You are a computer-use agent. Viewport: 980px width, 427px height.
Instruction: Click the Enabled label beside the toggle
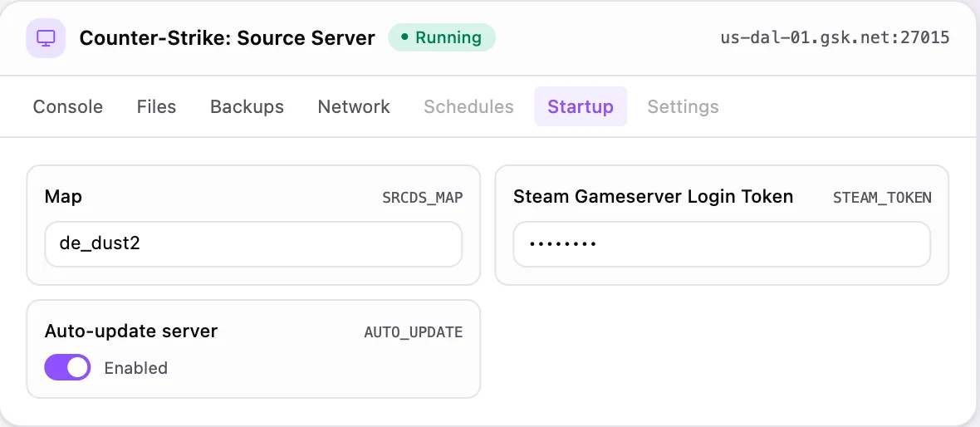point(135,368)
